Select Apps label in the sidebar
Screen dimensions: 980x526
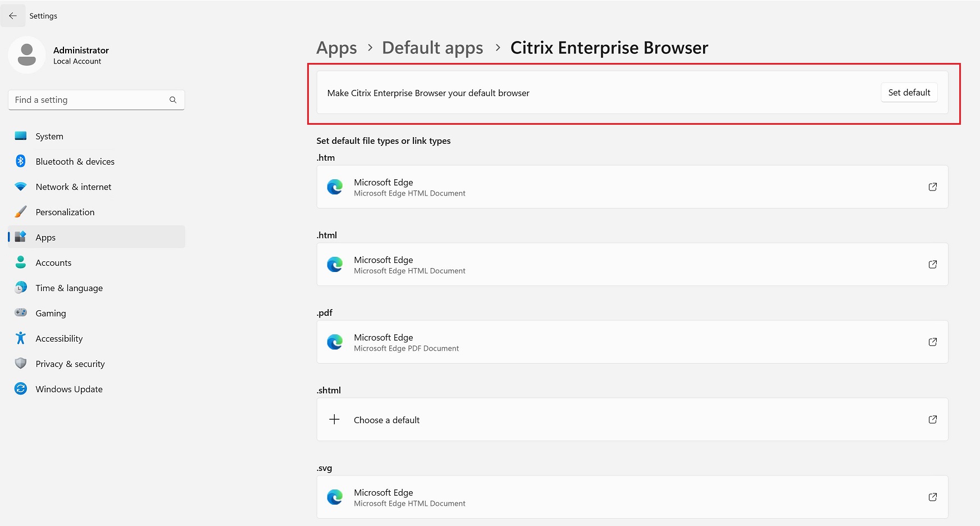click(45, 238)
